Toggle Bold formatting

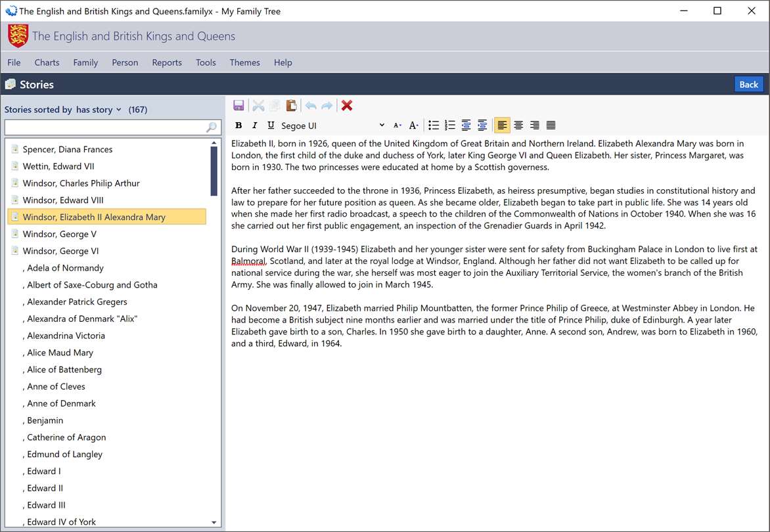coord(238,125)
